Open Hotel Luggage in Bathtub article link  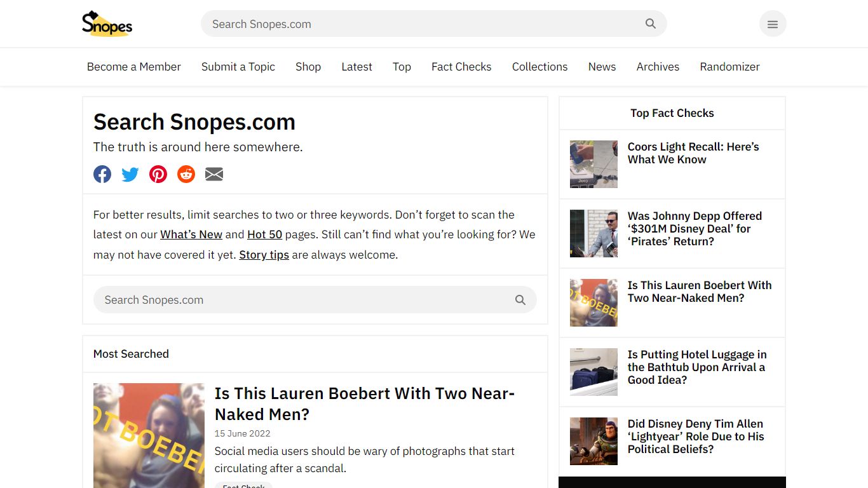697,367
